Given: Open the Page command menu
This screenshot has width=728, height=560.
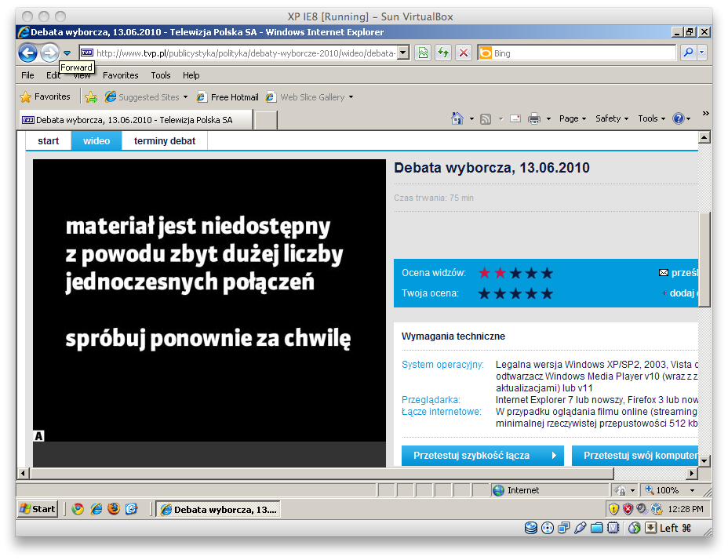Looking at the screenshot, I should (x=573, y=118).
